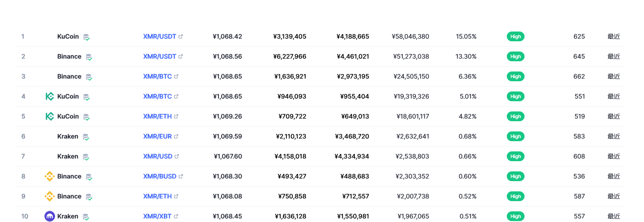Click the Kraken logo in row 10
Screen dimensions: 644x222
50,216
